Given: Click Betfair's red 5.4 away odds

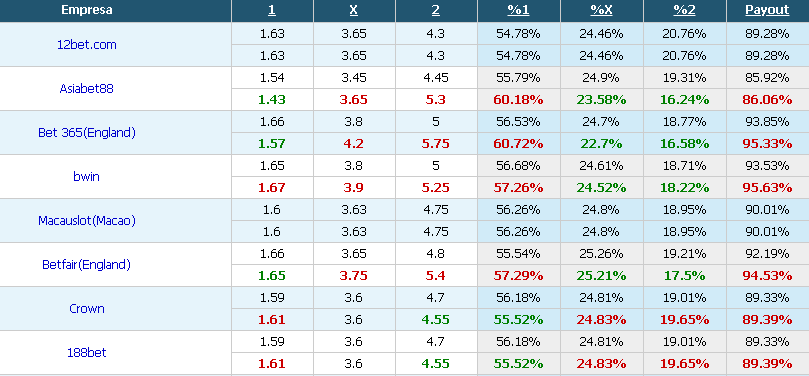Looking at the screenshot, I should click(x=436, y=276).
